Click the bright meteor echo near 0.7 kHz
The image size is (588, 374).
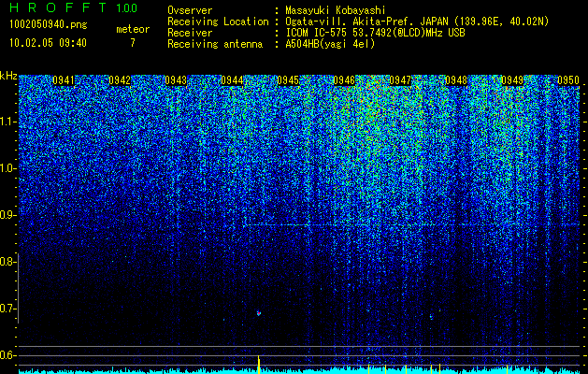click(258, 313)
